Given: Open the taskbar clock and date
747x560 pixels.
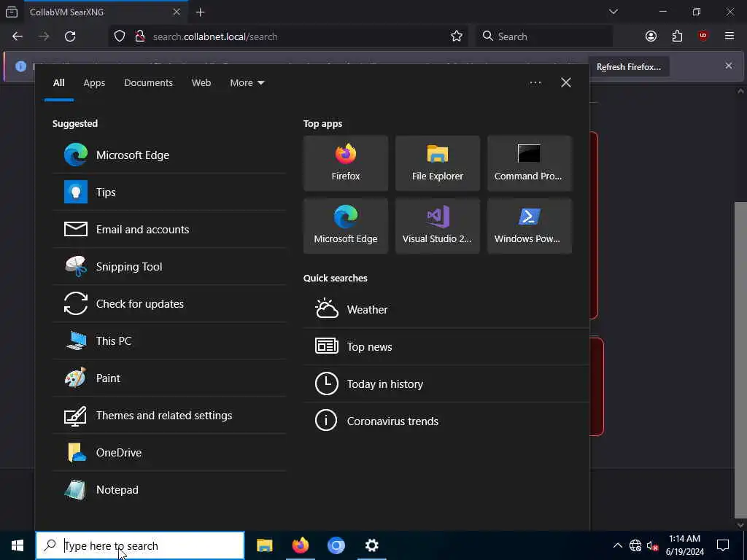Looking at the screenshot, I should click(684, 545).
